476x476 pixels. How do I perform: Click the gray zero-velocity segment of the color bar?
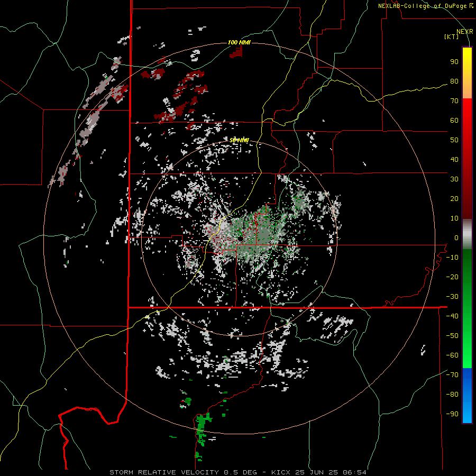click(x=467, y=234)
